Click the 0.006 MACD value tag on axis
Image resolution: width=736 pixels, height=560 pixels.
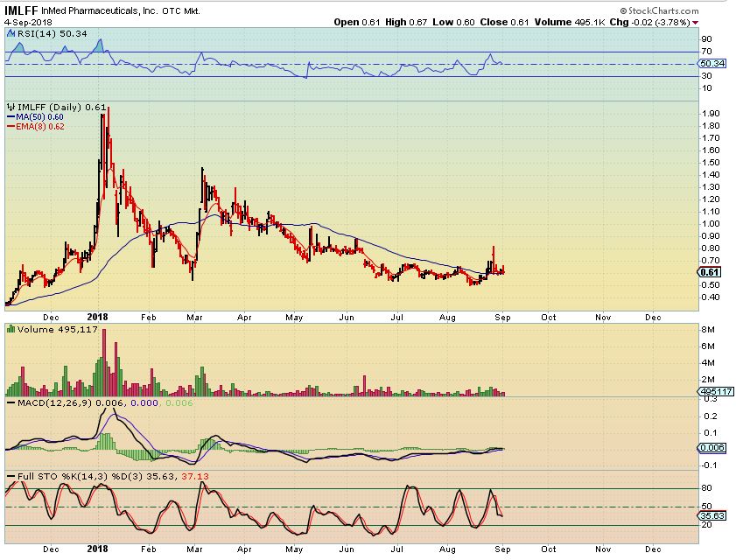712,448
